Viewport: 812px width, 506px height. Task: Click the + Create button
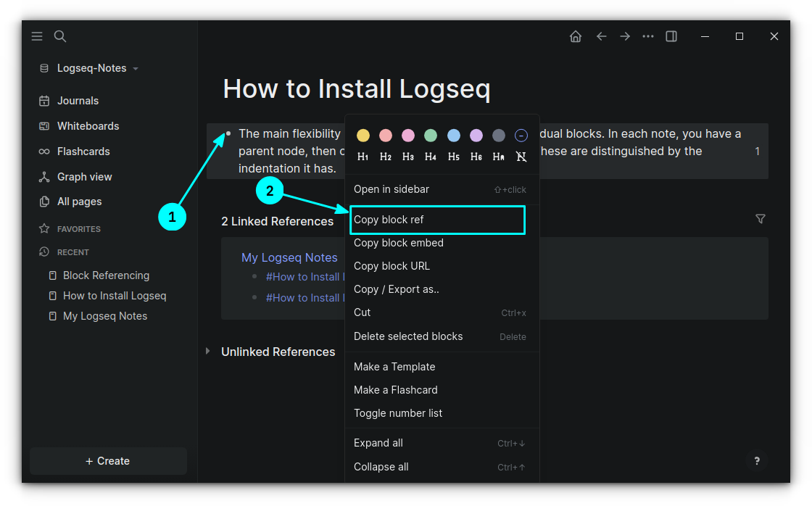coord(107,460)
